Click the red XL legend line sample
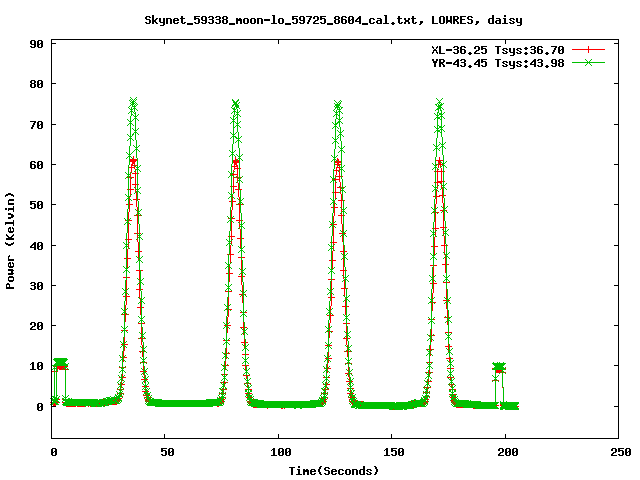Viewport: 640px width, 480px height. coord(588,50)
